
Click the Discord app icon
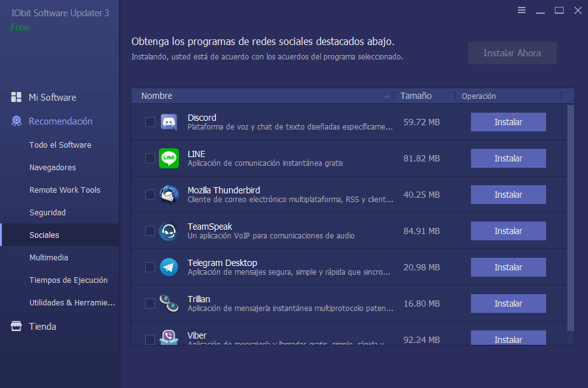point(169,122)
